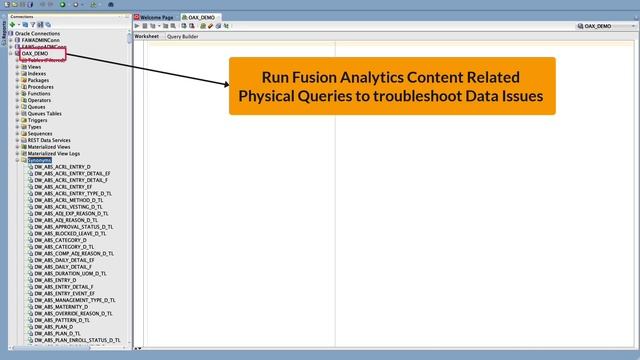The height and width of the screenshot is (360, 640).
Task: Click the Apply Filter funnel icon
Action: [33, 24]
